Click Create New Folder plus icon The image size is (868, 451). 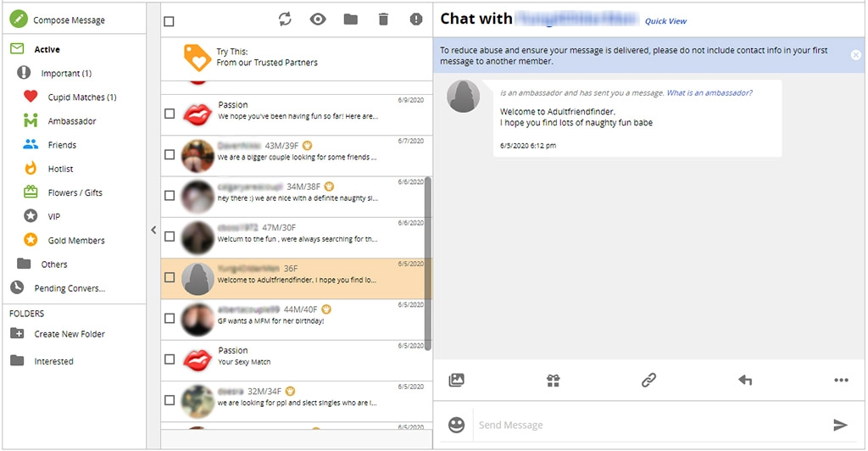(17, 334)
